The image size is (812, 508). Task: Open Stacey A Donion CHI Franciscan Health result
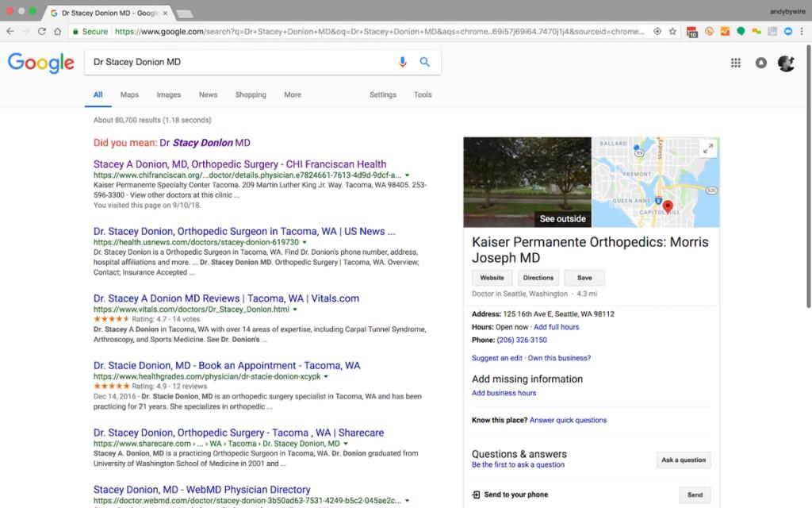[x=239, y=164]
